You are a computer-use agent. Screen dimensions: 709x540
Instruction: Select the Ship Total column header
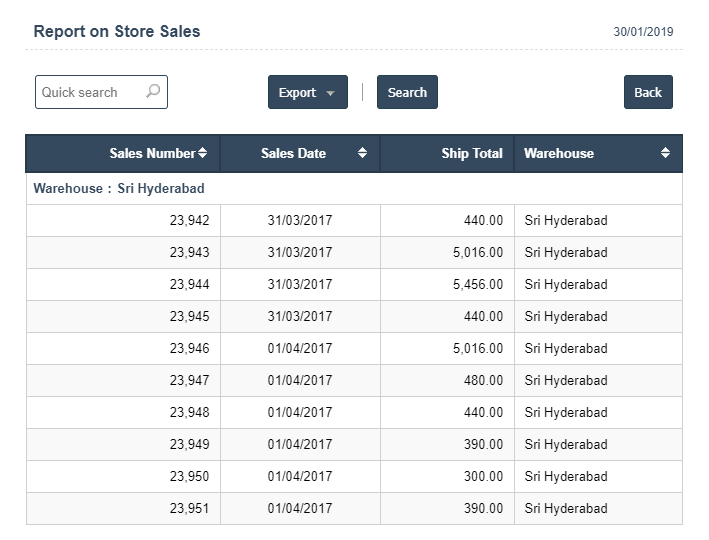pyautogui.click(x=472, y=153)
